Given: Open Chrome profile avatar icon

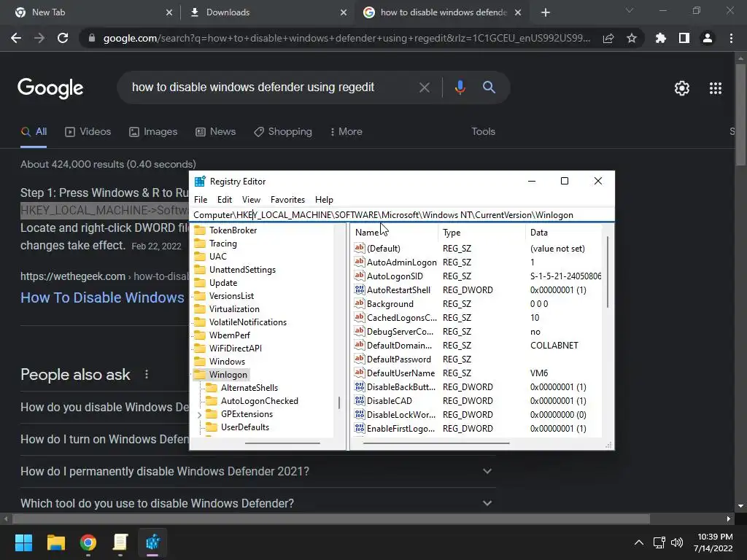Looking at the screenshot, I should 708,38.
